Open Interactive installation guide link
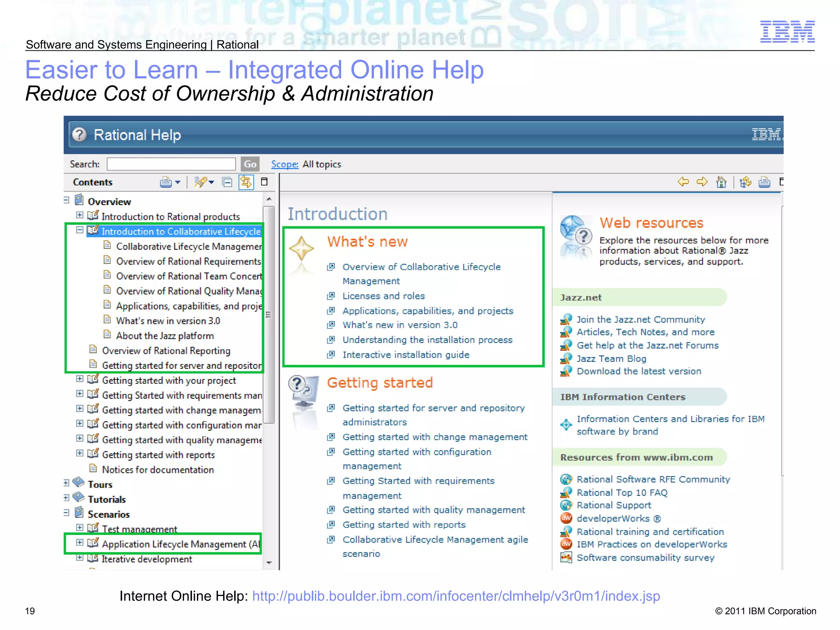 click(406, 355)
